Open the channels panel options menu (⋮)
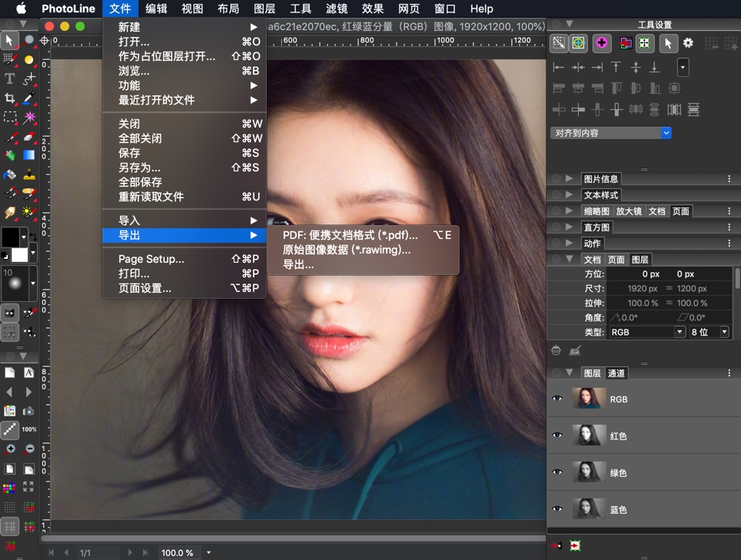The image size is (741, 560). (729, 373)
